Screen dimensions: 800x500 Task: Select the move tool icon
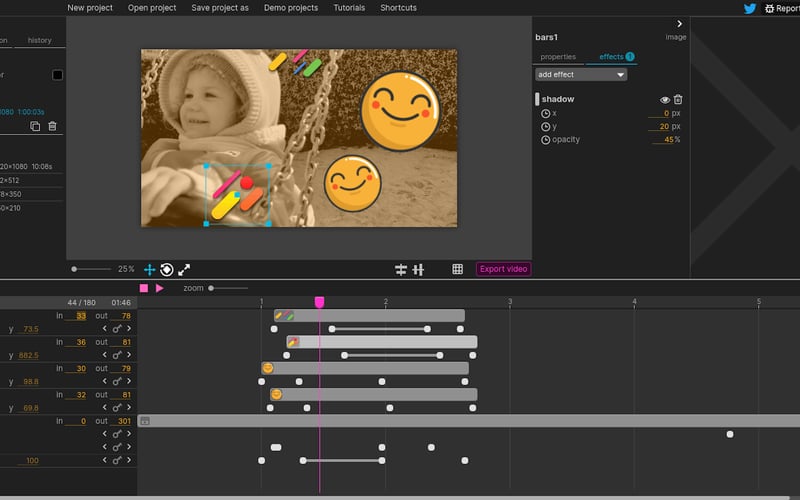(150, 269)
